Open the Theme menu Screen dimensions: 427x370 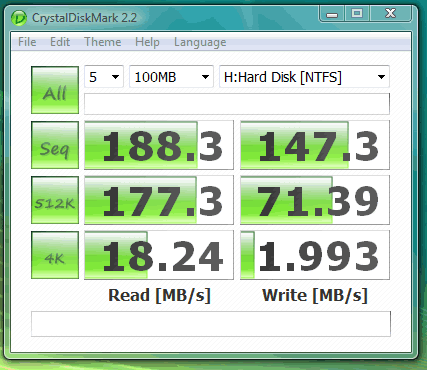(x=103, y=42)
